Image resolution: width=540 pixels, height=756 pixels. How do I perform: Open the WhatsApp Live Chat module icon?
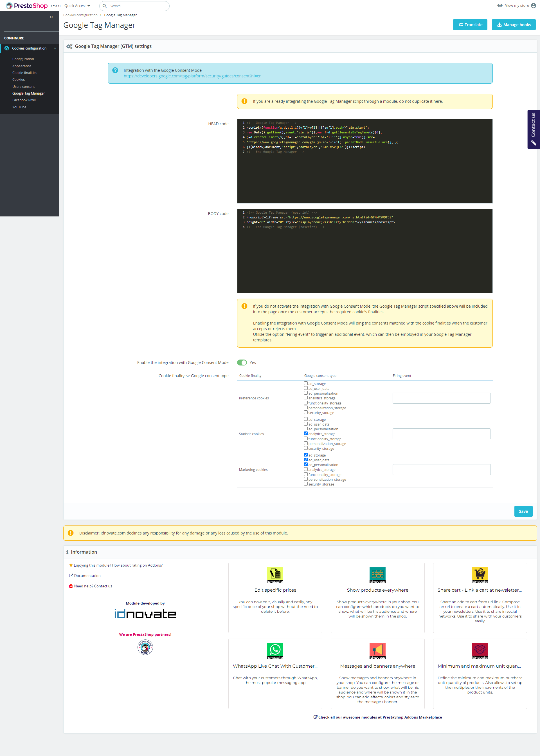tap(275, 651)
